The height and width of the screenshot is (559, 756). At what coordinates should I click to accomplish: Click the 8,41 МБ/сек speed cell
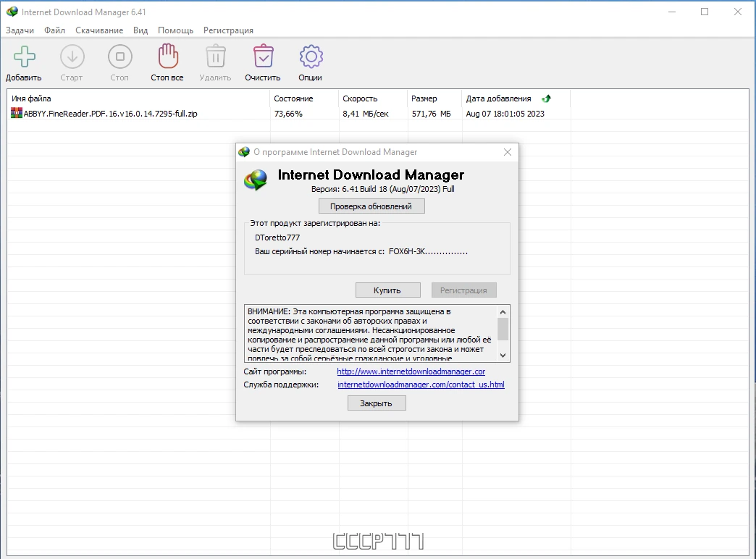point(366,114)
